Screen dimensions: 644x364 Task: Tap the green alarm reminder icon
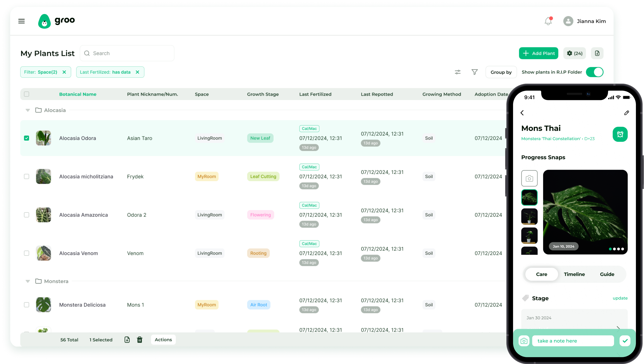point(620,134)
